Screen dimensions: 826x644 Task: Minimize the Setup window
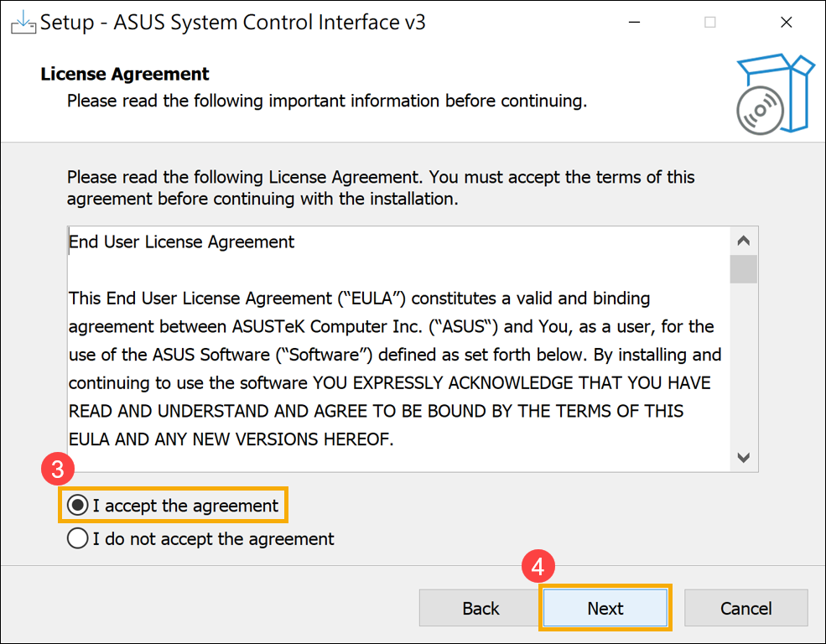[x=634, y=23]
